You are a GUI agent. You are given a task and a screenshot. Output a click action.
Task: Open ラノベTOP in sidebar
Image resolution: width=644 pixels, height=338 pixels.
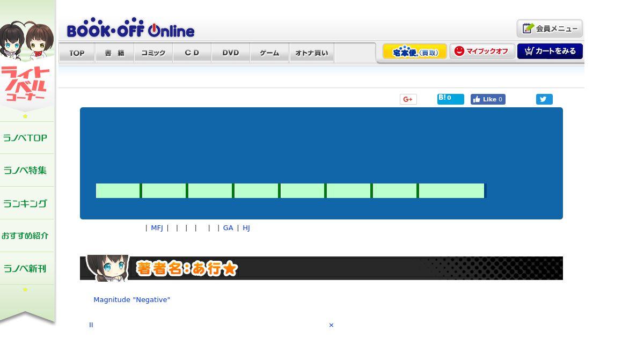[25, 138]
